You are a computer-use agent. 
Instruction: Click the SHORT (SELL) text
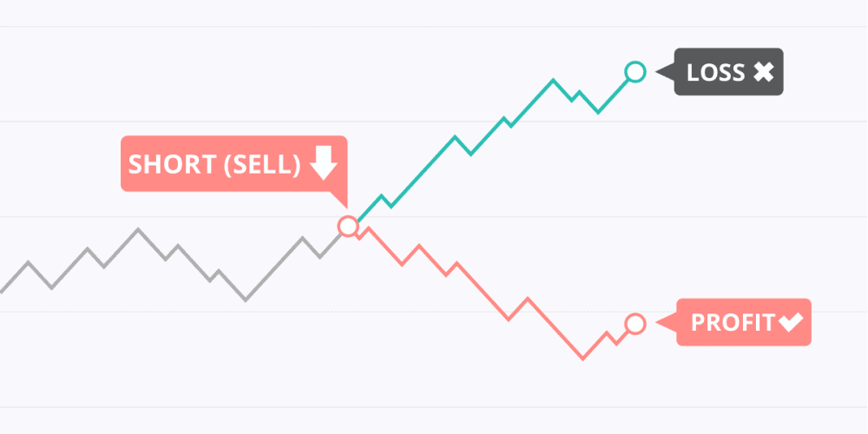click(x=214, y=164)
